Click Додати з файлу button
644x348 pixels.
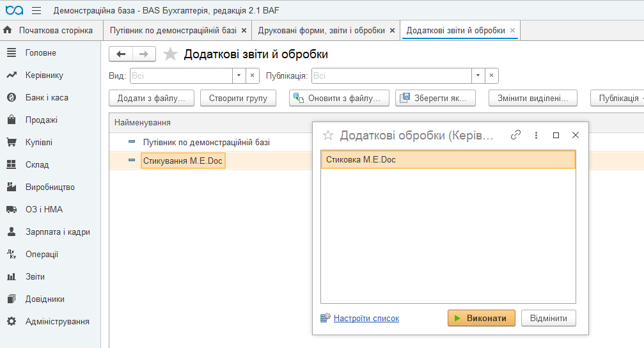click(152, 98)
